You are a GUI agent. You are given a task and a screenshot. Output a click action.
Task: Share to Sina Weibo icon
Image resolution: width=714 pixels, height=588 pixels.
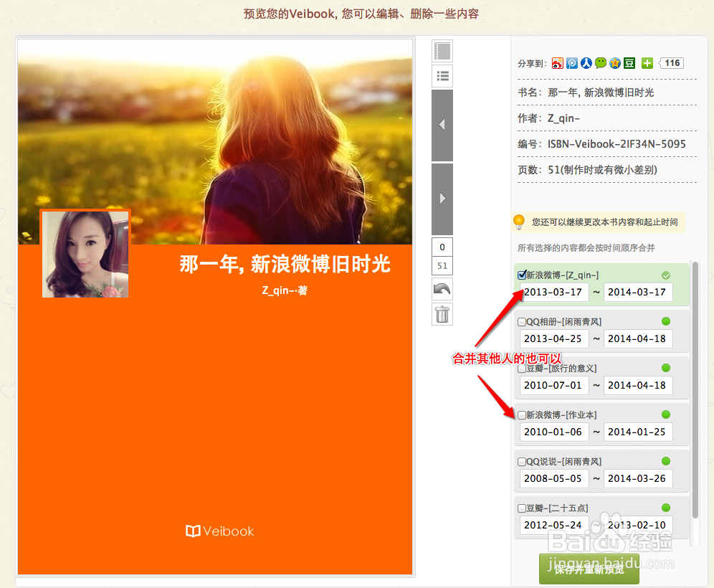pyautogui.click(x=557, y=63)
